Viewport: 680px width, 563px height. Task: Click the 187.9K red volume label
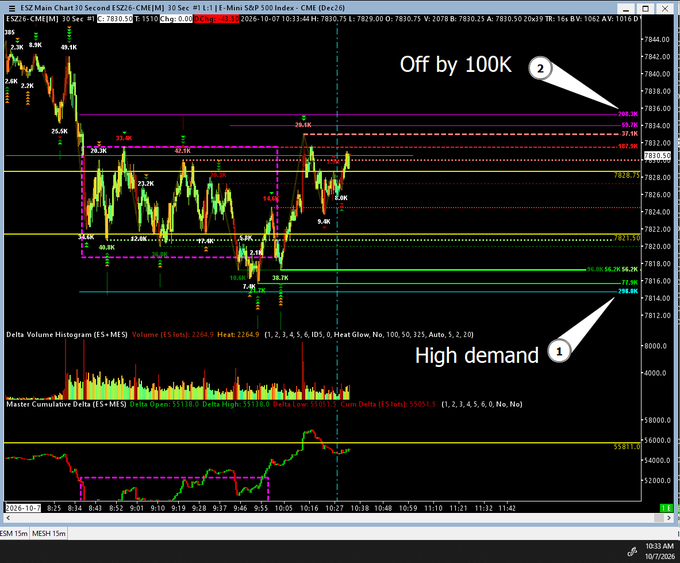click(x=628, y=146)
